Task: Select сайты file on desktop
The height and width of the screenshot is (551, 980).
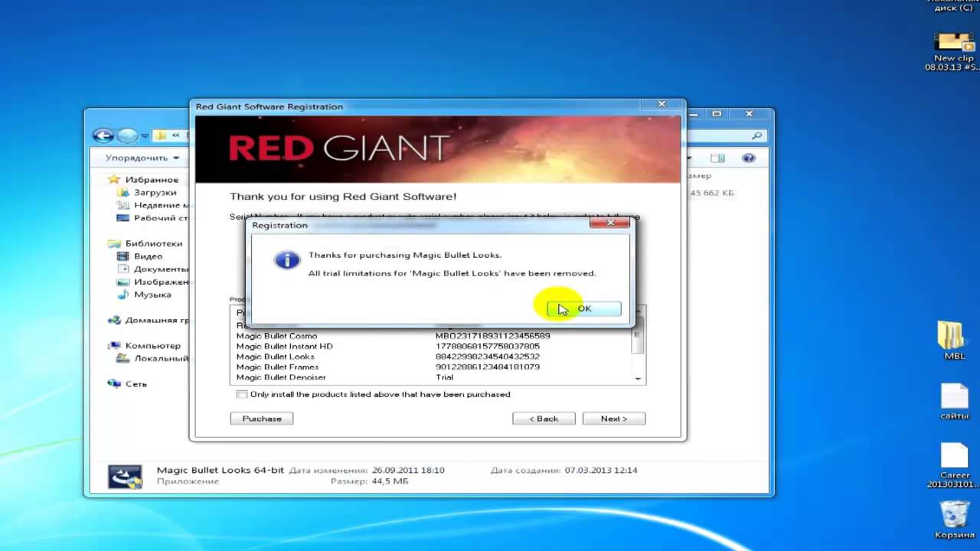Action: (954, 401)
